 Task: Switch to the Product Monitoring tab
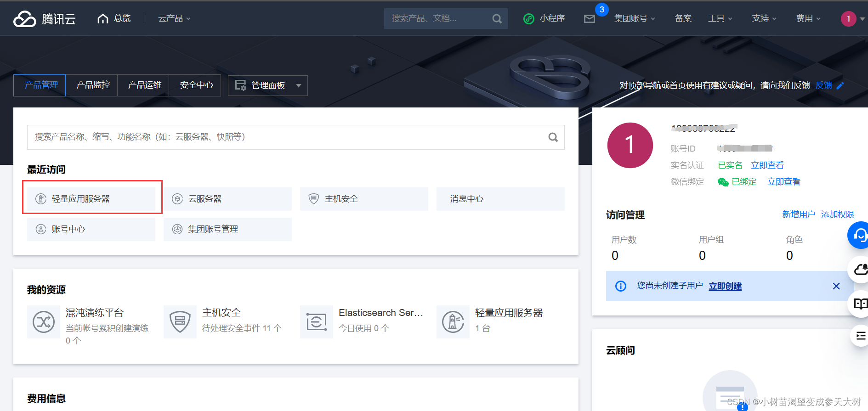91,85
